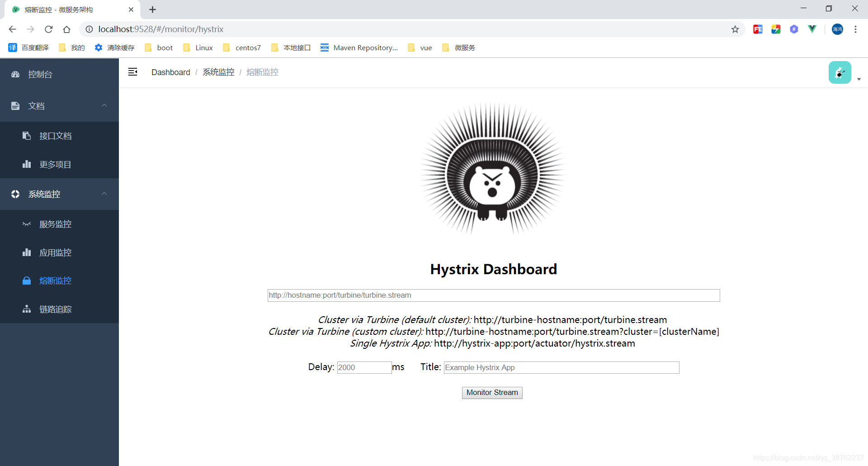Open the Chrome three-dot menu

(855, 29)
